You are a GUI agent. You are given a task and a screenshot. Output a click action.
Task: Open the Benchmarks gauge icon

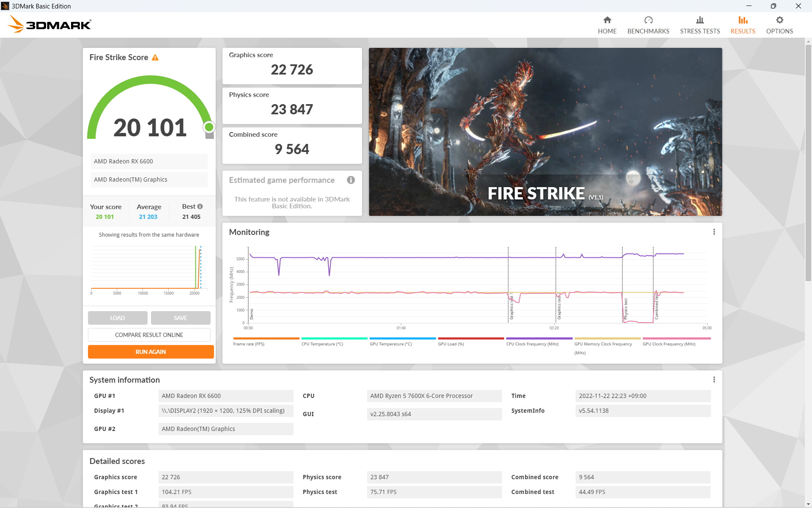(x=648, y=20)
